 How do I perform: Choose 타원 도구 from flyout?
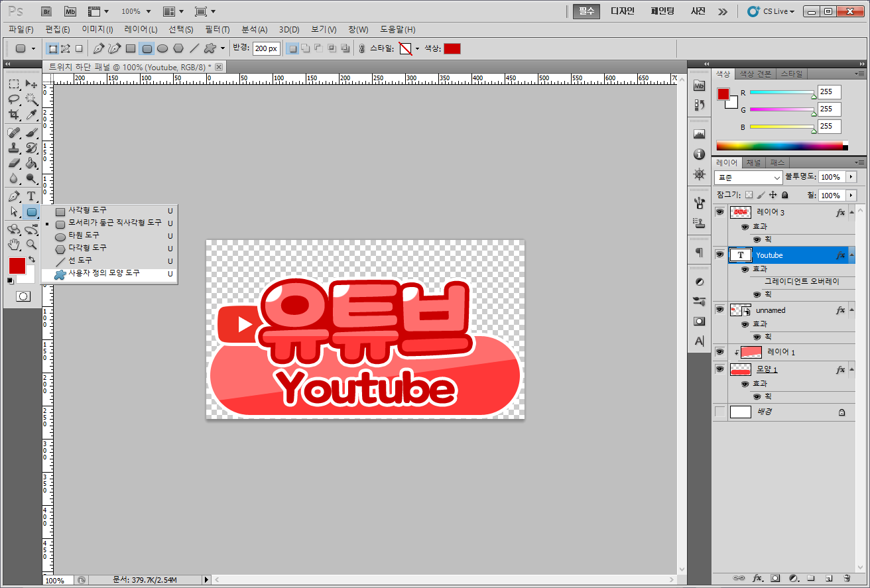[x=109, y=235]
